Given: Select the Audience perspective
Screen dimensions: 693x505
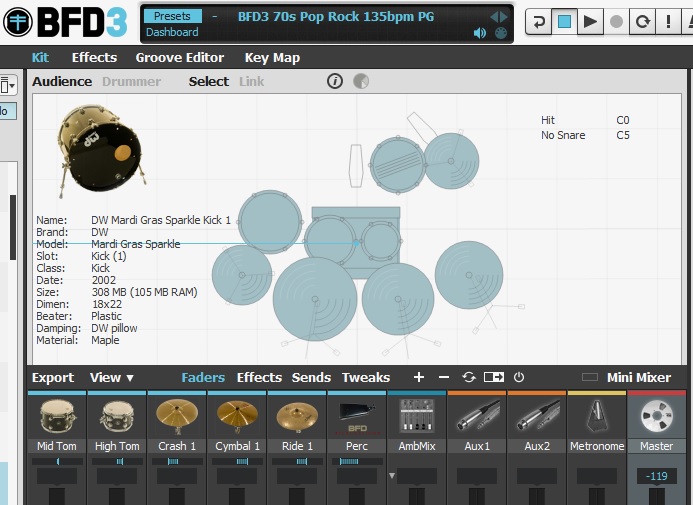Looking at the screenshot, I should (62, 81).
